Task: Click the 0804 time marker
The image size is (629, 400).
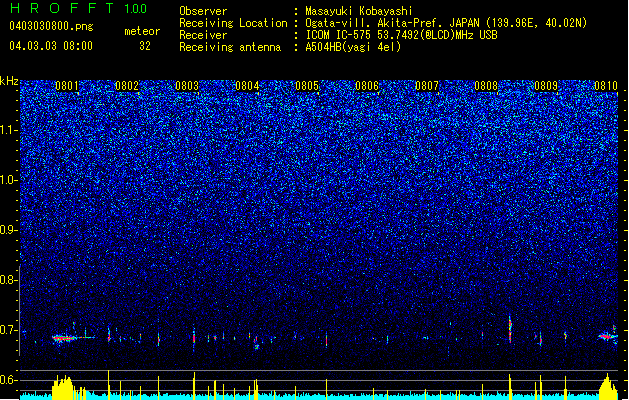Action: click(247, 86)
